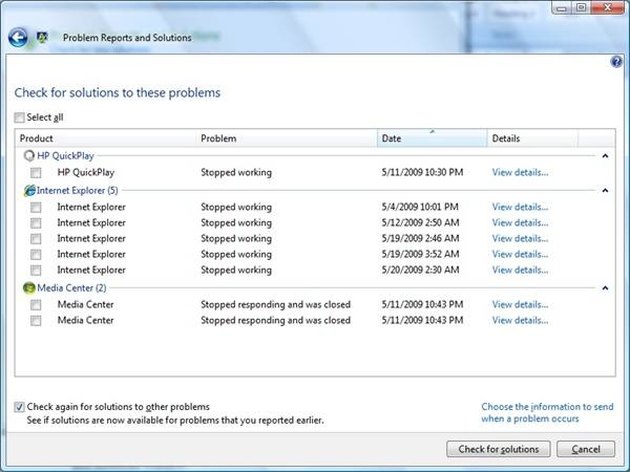Maximize the Problem Reports and Solutions window
Screen dimensions: 630x472
pyautogui.click(x=581, y=7)
